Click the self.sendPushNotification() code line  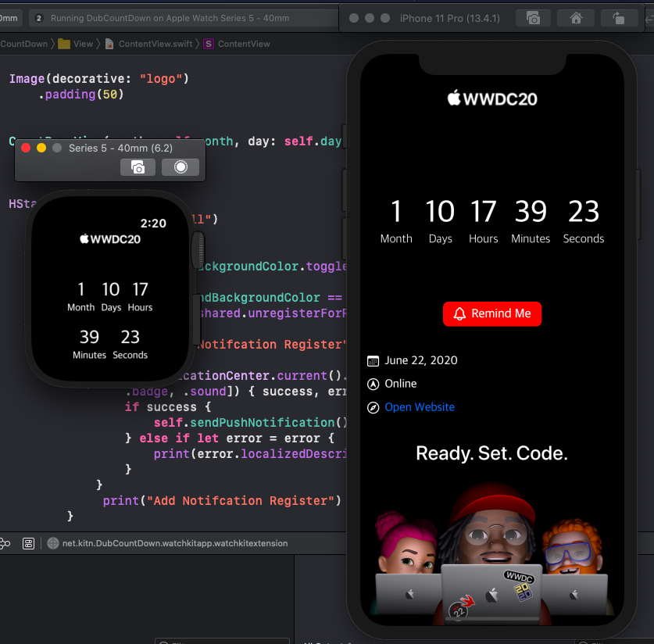pos(250,423)
